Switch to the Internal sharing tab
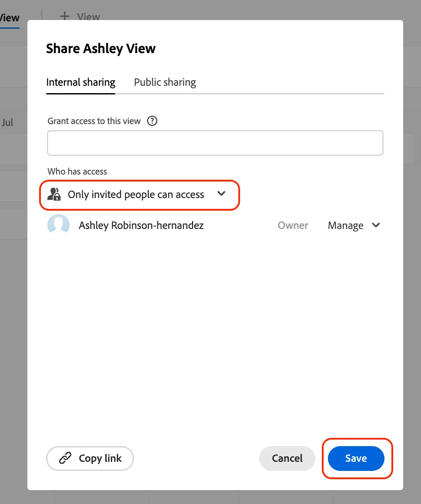 point(80,82)
